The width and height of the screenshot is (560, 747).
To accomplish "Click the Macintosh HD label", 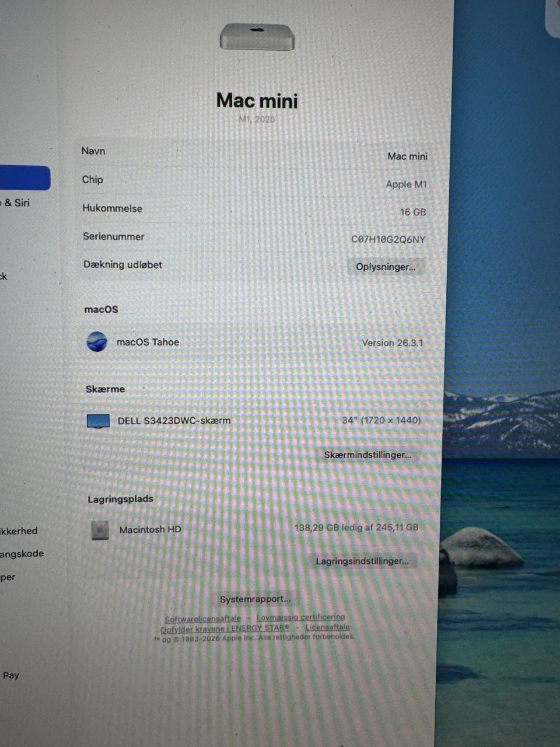I will pyautogui.click(x=150, y=529).
